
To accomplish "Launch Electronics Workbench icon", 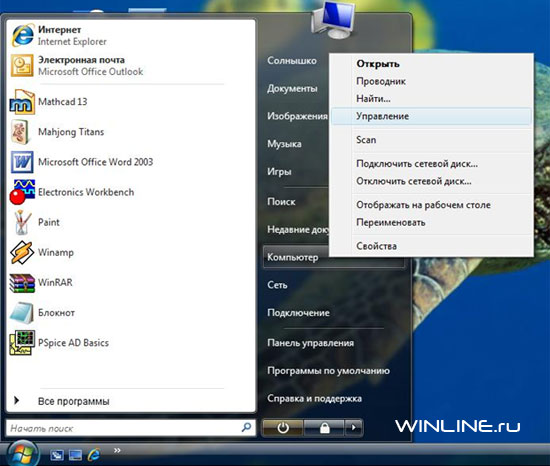I will click(22, 192).
